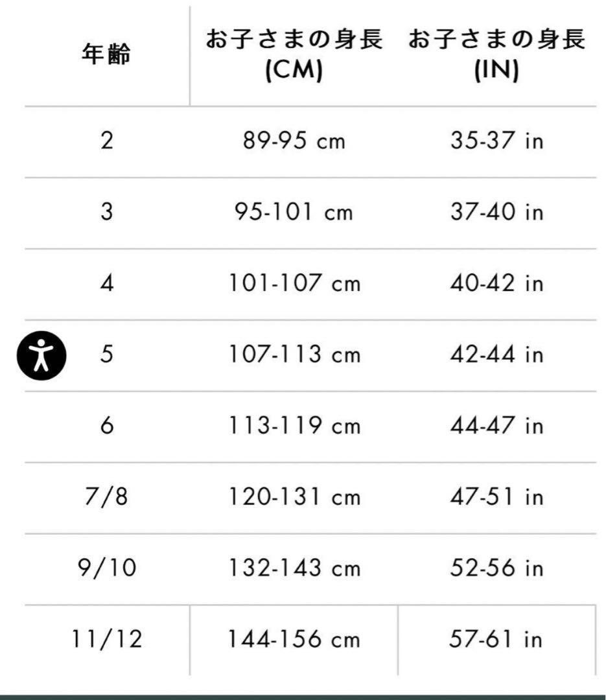Screen dimensions: 606x700
Task: Select the 120-131 cm cell
Action: pyautogui.click(x=294, y=497)
